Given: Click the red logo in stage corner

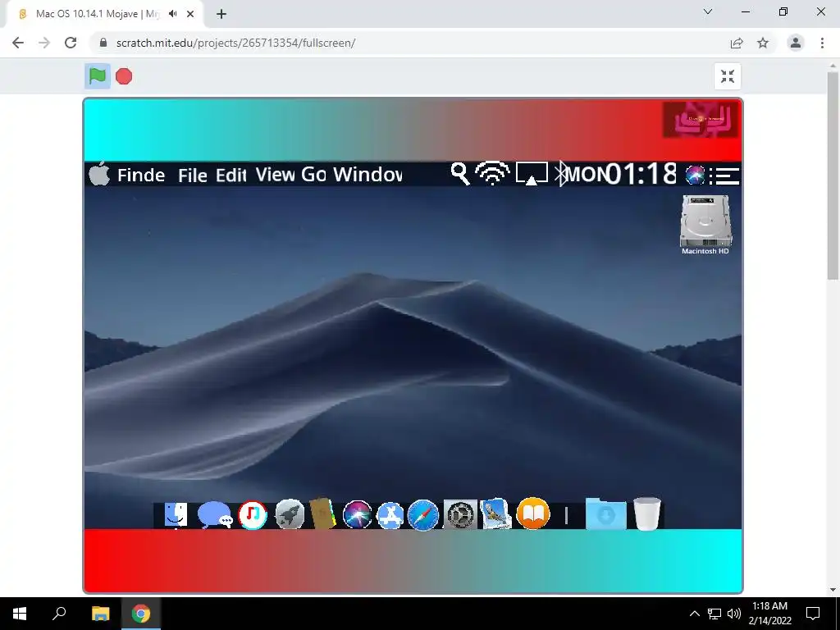Looking at the screenshot, I should (x=701, y=120).
